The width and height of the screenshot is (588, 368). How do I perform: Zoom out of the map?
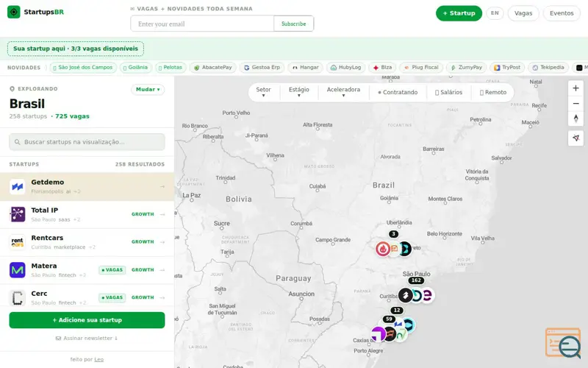pos(576,103)
